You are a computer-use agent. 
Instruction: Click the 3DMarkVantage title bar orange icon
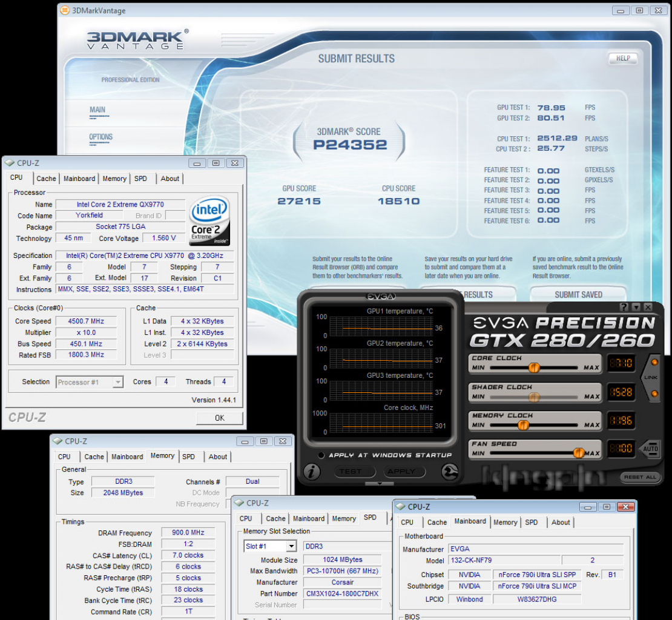[x=65, y=10]
